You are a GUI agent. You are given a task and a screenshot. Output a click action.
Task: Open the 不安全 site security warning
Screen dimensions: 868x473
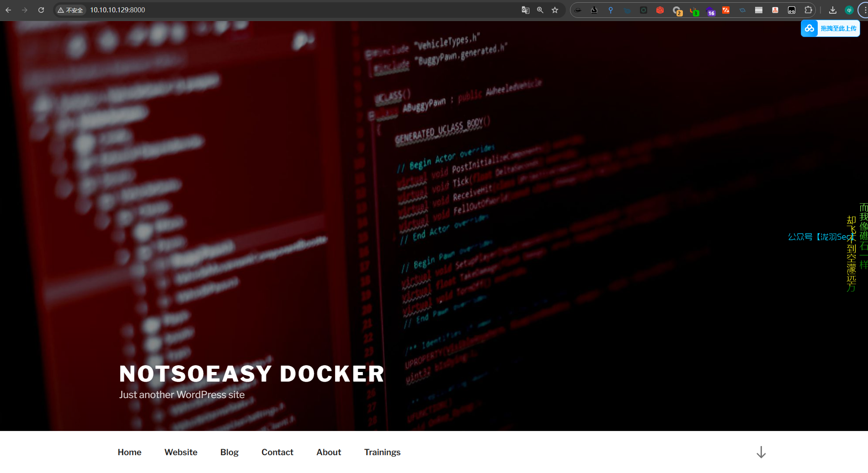[x=70, y=10]
